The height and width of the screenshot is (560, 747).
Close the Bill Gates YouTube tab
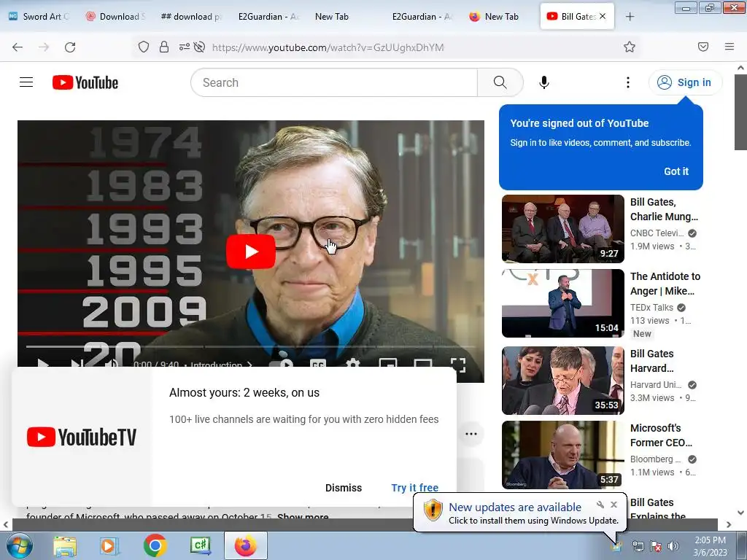coord(603,16)
